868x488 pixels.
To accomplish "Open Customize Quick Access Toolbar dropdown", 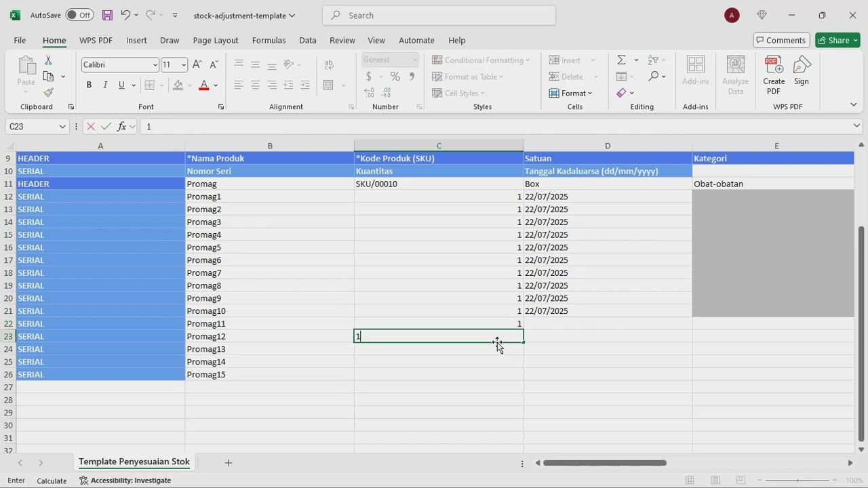I will pos(175,15).
